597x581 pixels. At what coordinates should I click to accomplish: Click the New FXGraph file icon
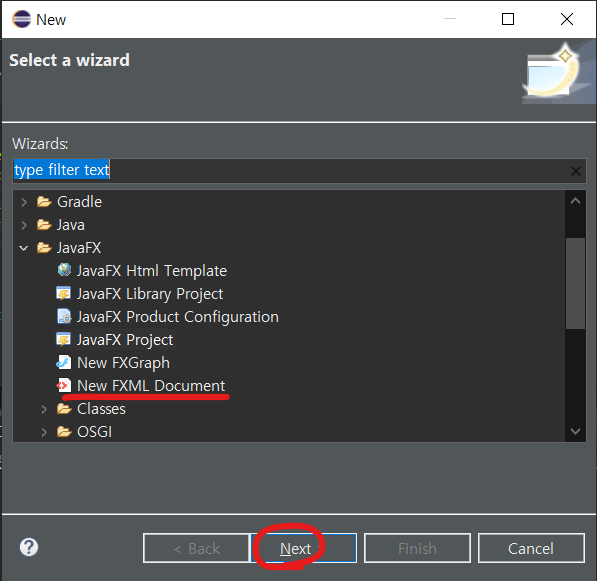pos(64,362)
